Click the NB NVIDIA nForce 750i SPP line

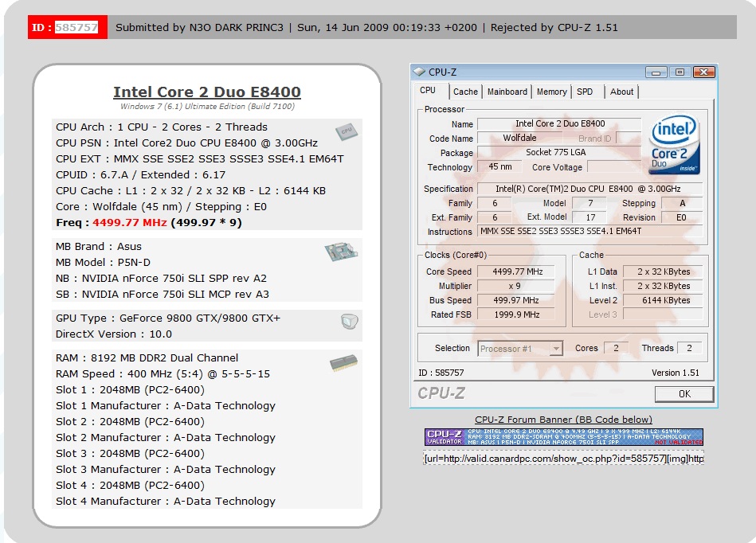161,279
